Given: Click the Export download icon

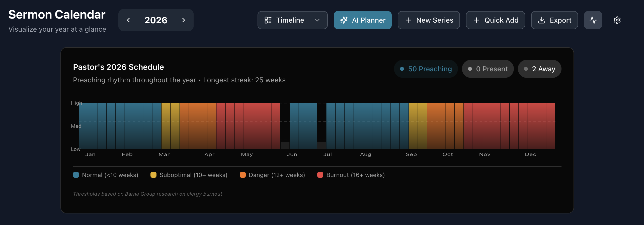Looking at the screenshot, I should (x=542, y=20).
